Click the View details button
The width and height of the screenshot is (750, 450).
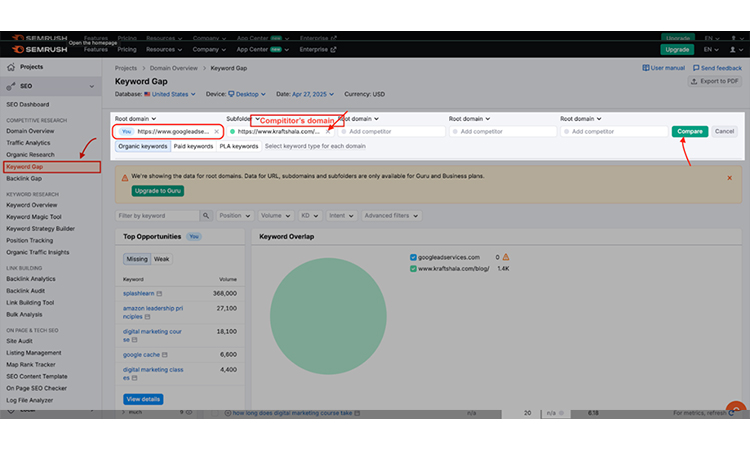pos(143,399)
